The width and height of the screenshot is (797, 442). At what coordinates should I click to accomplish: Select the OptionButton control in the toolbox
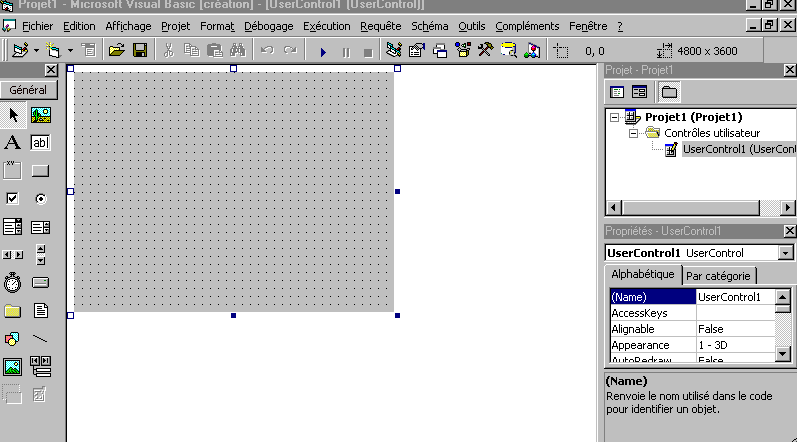coord(40,198)
